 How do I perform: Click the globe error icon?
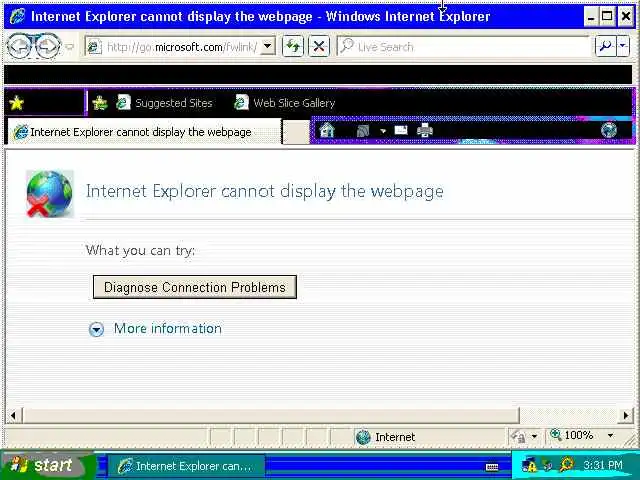49,193
